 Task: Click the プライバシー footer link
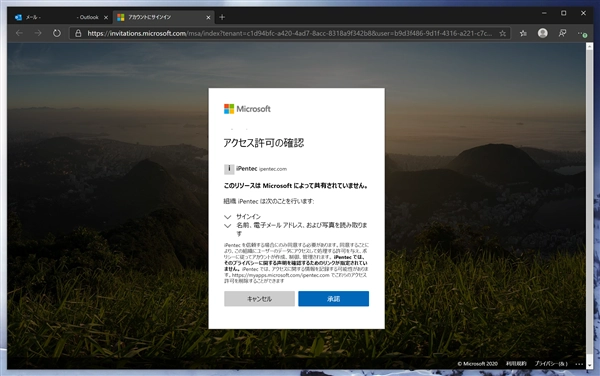[x=551, y=364]
